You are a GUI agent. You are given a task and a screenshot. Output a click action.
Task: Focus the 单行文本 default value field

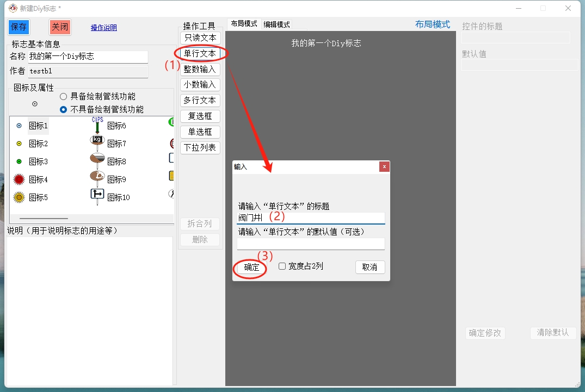310,244
